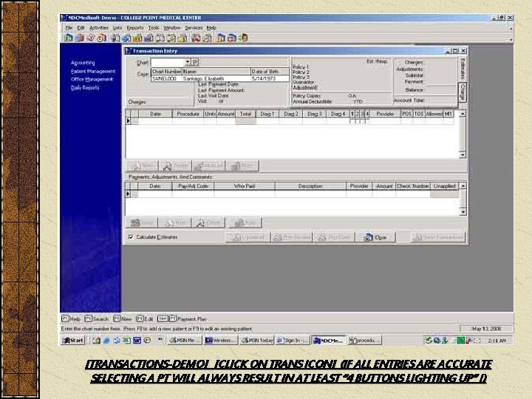Open the Word icon in the Quick Launch bar

[137, 341]
